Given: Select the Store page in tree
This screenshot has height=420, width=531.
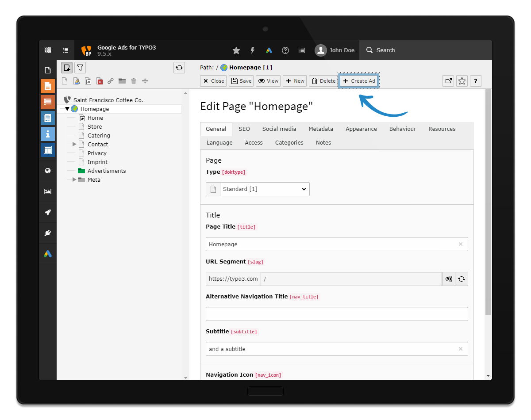Looking at the screenshot, I should pyautogui.click(x=95, y=127).
